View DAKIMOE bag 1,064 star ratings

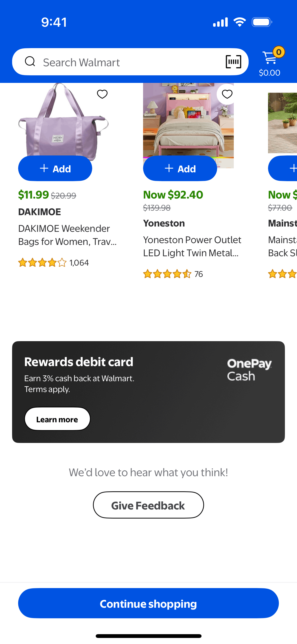click(53, 263)
